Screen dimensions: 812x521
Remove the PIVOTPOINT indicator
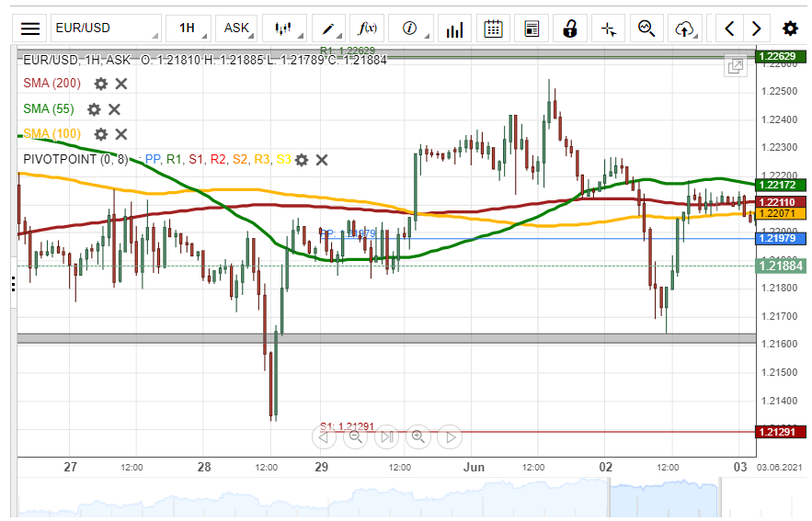(322, 160)
